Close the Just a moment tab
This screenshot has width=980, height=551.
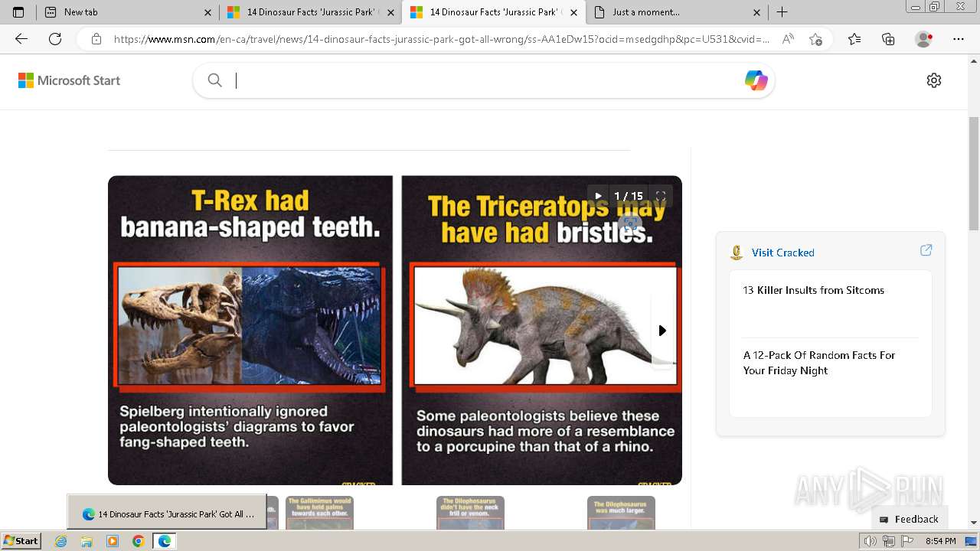click(757, 12)
